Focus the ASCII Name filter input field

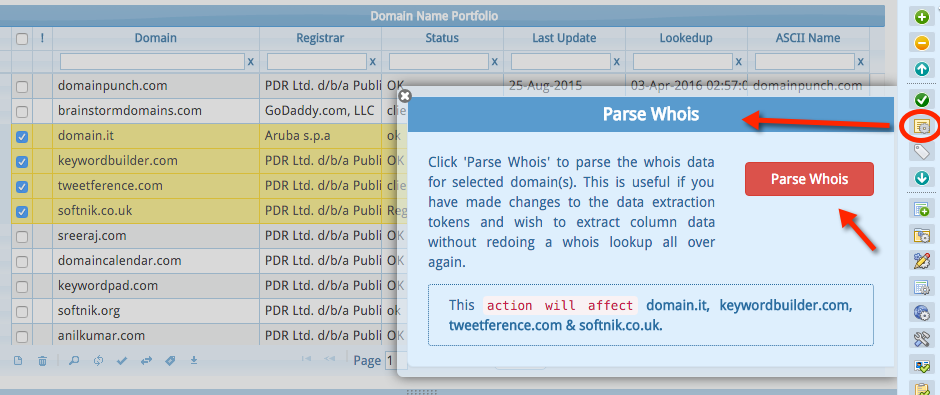click(x=805, y=61)
